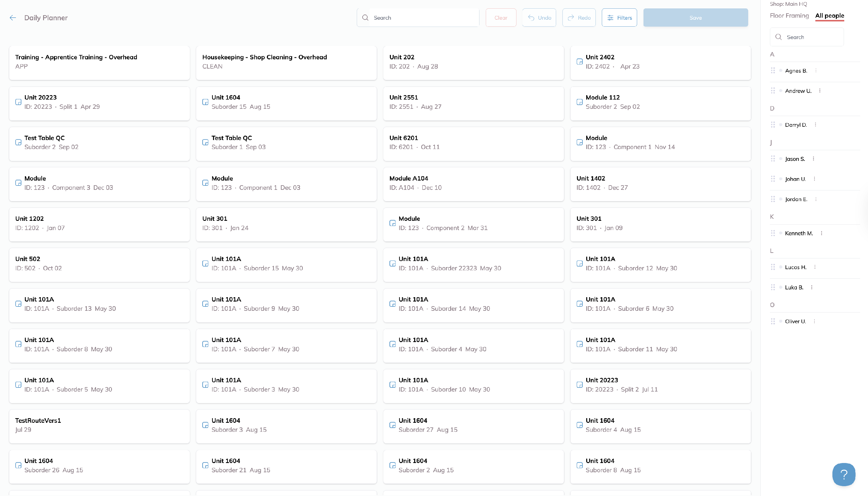
Task: Open the three-dot menu for Andrew U.
Action: [820, 91]
